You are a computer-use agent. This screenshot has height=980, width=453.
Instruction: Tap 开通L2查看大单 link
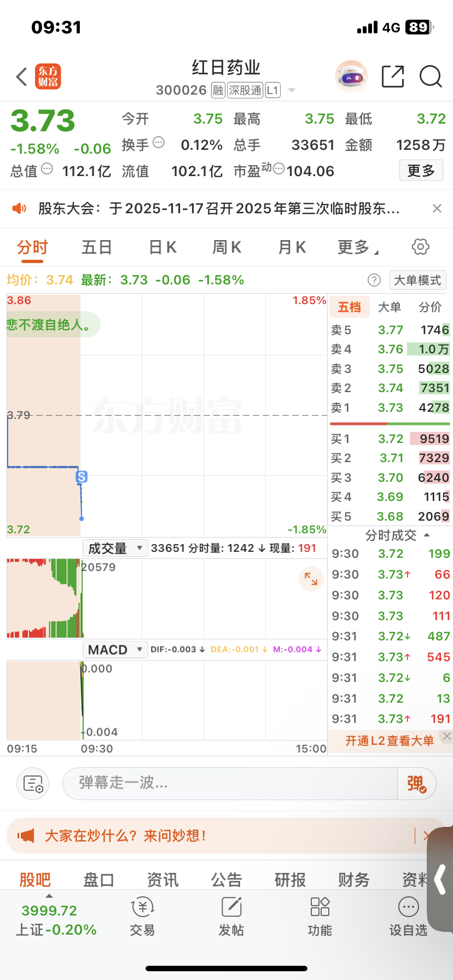click(x=390, y=740)
